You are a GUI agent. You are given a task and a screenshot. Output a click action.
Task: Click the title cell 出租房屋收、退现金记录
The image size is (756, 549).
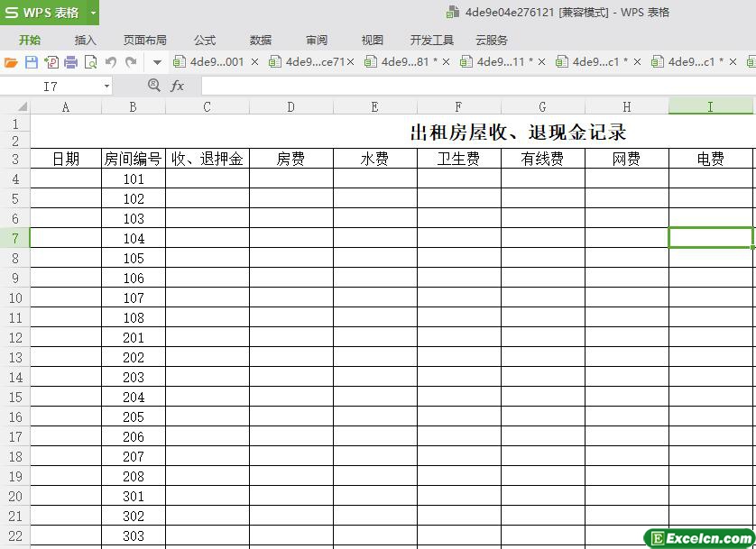point(519,132)
